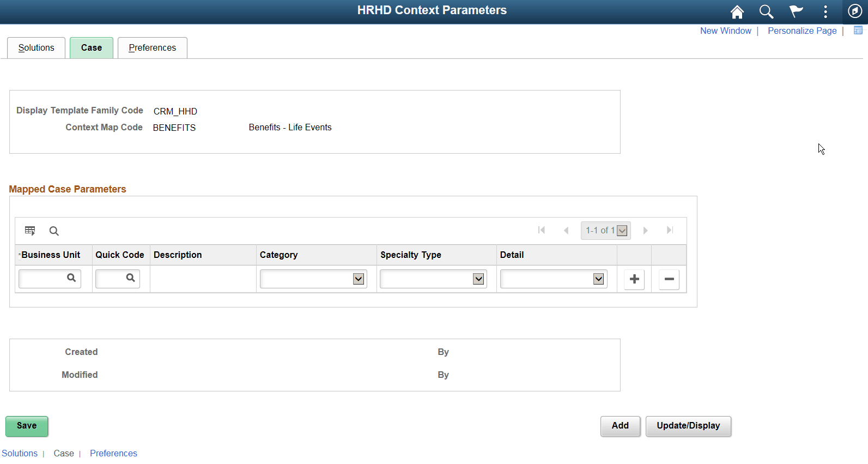Open notifications flag icon
Image resolution: width=868 pixels, height=464 pixels.
(x=796, y=11)
